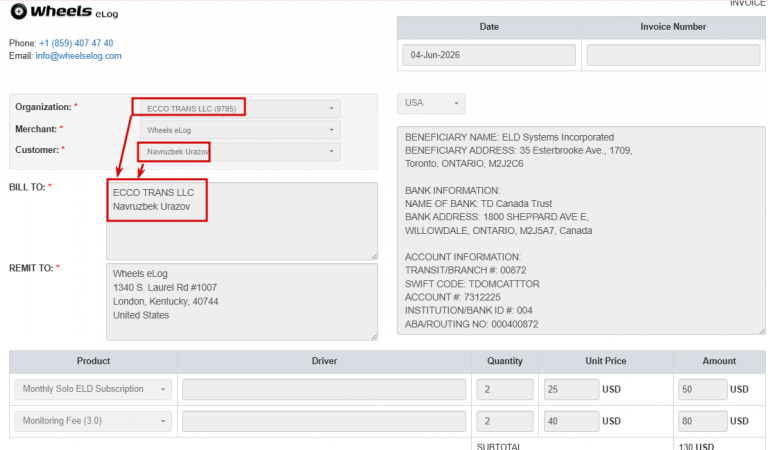The width and height of the screenshot is (768, 450).
Task: Click the Amount field showing 80
Action: pyautogui.click(x=702, y=421)
